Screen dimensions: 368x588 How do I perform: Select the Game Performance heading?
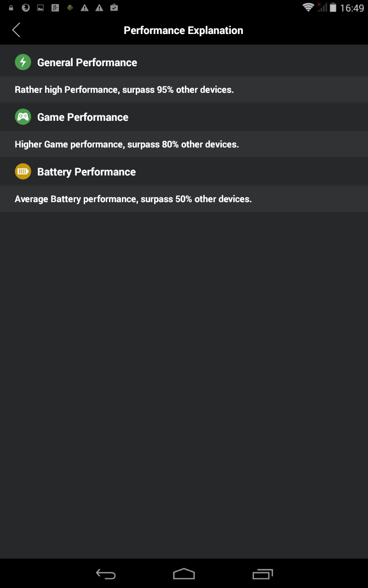[x=83, y=117]
